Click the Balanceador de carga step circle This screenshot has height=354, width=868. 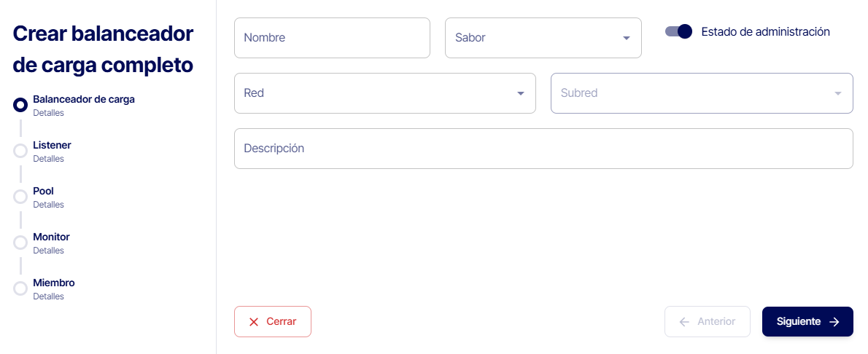[20, 105]
